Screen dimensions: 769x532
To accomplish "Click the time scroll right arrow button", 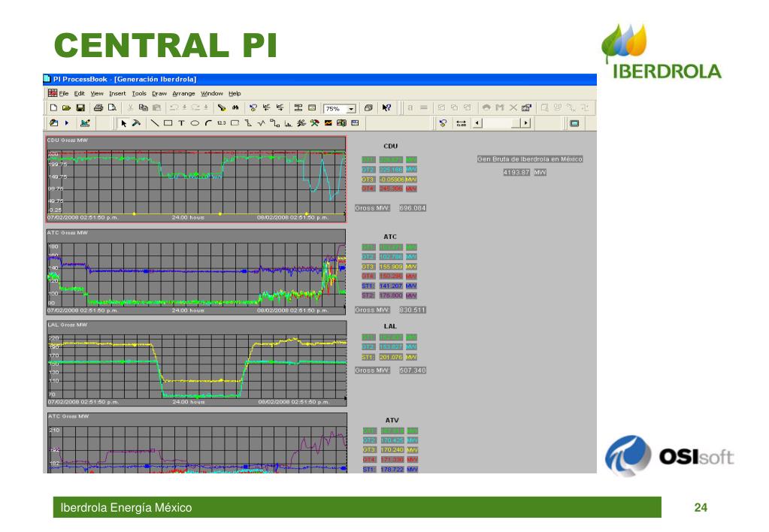I will click(525, 123).
